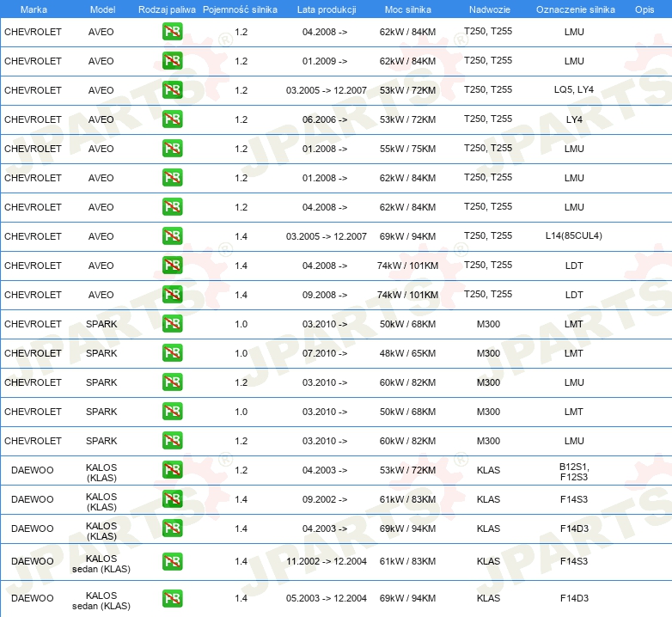Click '74kW / 101KM' in the 09.2008 row
Viewport: 672px width, 617px height.
coord(407,295)
